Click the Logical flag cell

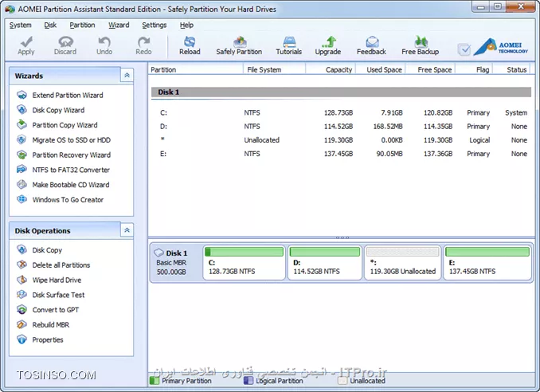click(479, 140)
